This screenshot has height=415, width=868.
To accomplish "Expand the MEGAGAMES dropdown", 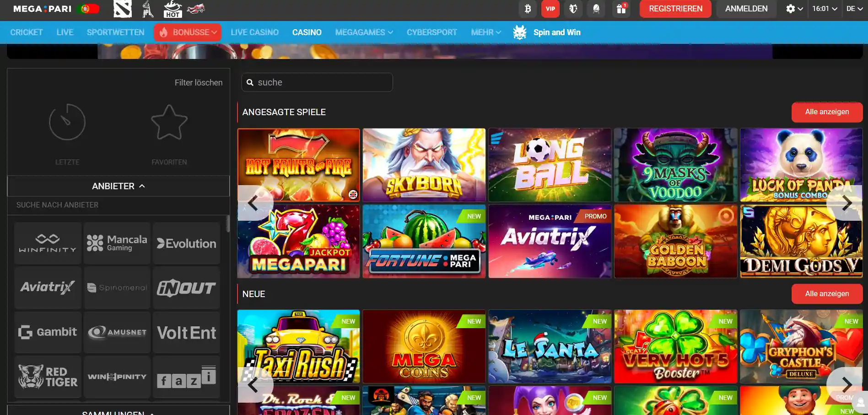I will coord(364,32).
